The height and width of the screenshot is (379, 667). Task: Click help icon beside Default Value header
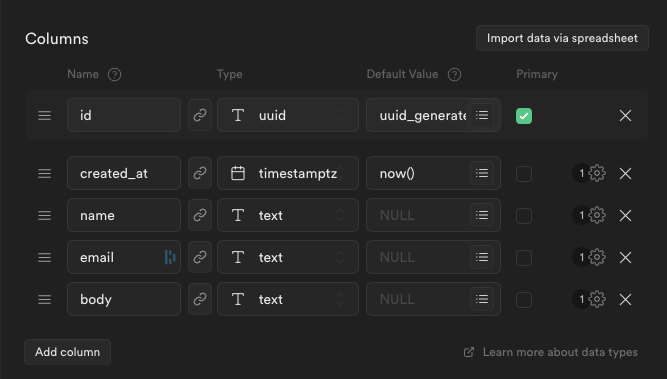(454, 74)
